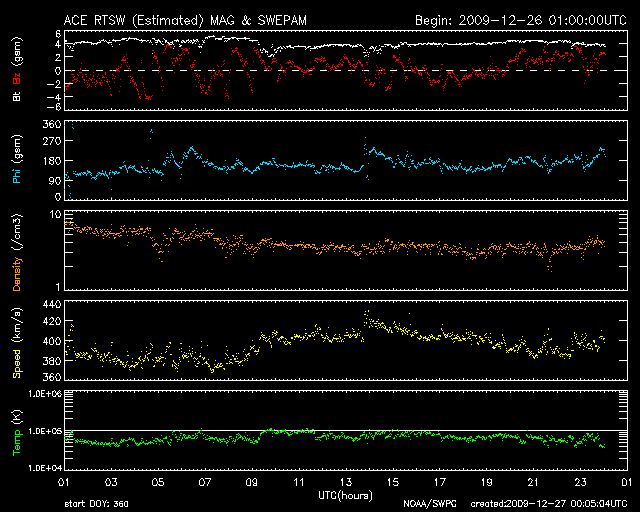Viewport: 640px width, 512px height.
Task: Click the '15' hour label on time axis
Action: (393, 482)
